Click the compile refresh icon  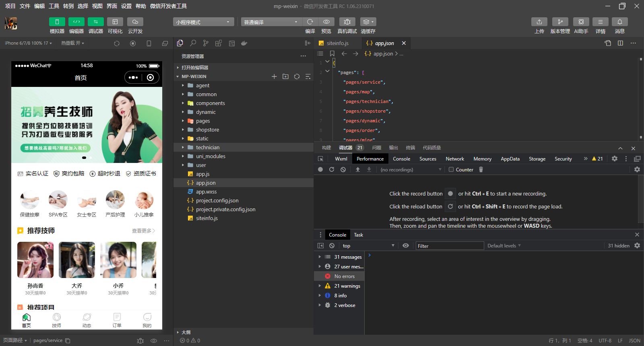pos(310,22)
